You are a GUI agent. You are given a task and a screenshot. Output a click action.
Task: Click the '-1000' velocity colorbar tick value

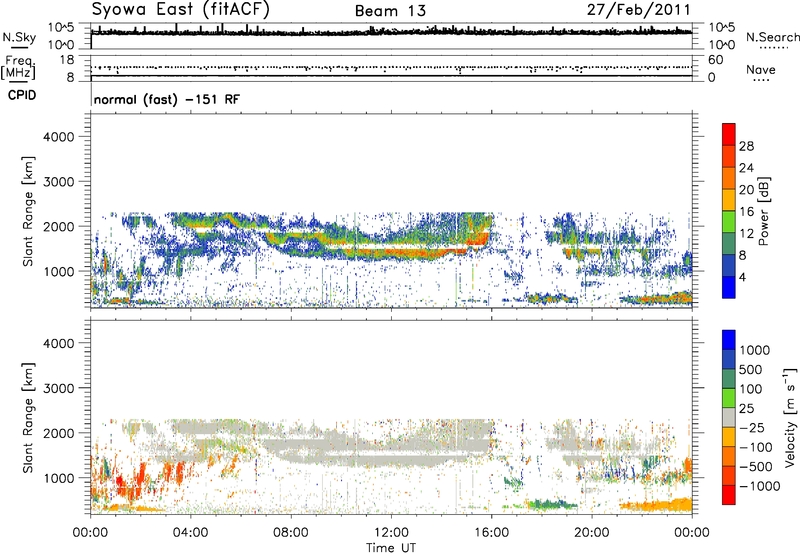point(760,486)
